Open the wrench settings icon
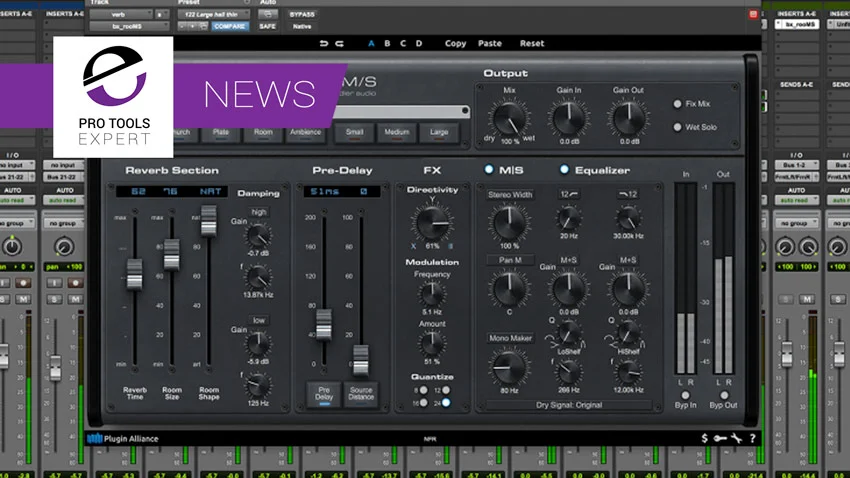The image size is (850, 478). (736, 438)
